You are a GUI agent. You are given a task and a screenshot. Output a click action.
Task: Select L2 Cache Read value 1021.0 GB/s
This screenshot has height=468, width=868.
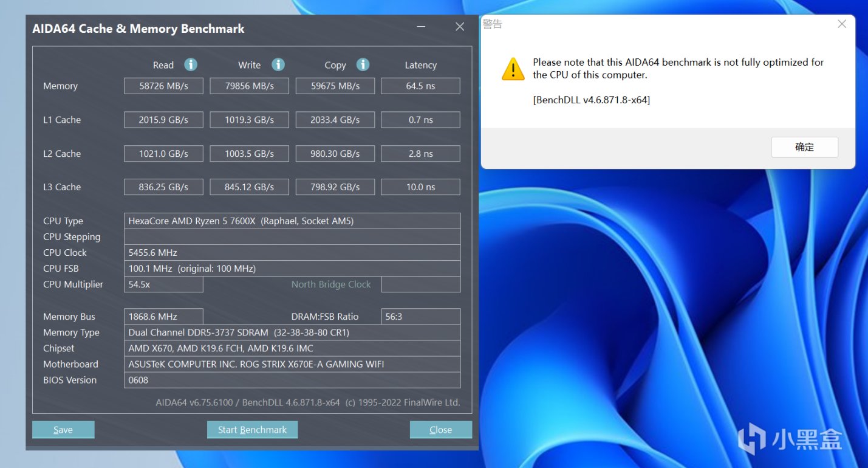[163, 154]
